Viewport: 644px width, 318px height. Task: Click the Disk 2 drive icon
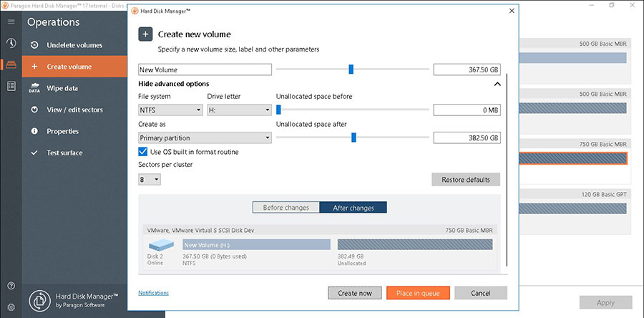161,245
